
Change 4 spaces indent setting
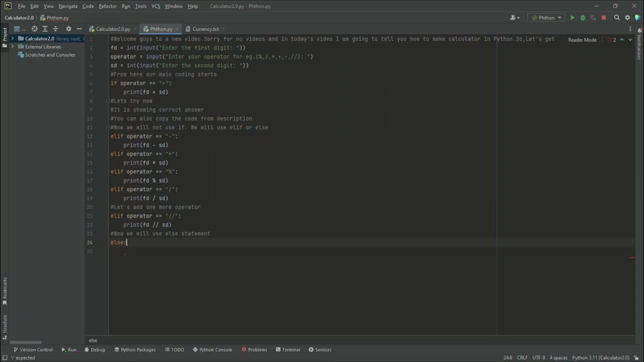coord(558,358)
